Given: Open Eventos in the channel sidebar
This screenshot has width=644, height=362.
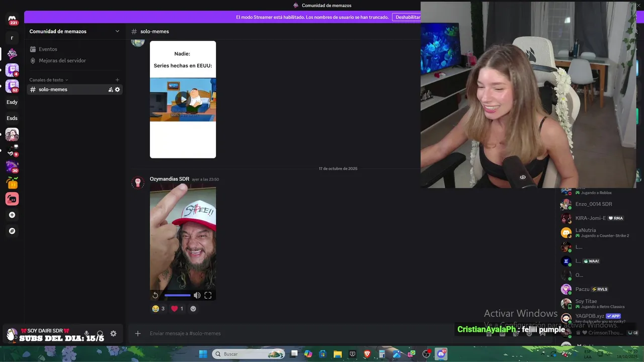Looking at the screenshot, I should 75,49.
